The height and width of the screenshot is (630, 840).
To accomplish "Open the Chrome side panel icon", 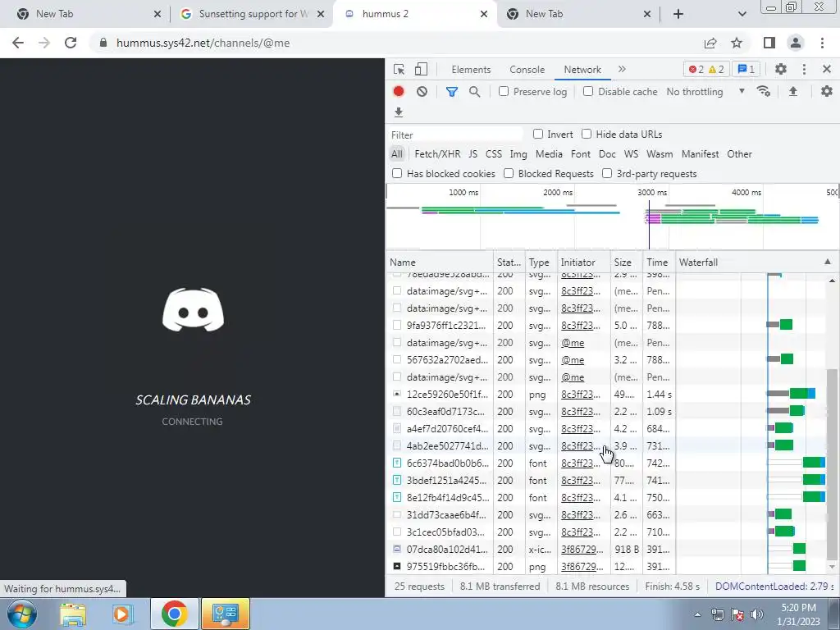I will click(x=769, y=43).
